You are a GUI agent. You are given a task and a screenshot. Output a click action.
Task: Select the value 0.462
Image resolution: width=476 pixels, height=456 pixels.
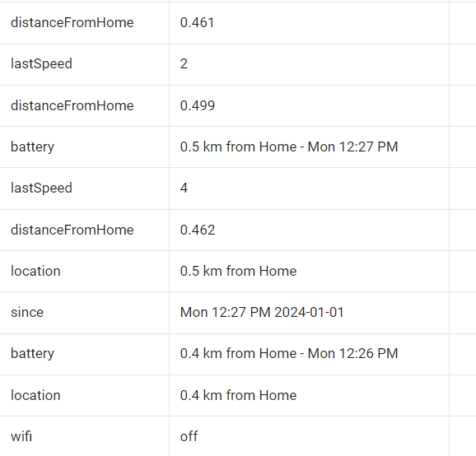point(198,230)
